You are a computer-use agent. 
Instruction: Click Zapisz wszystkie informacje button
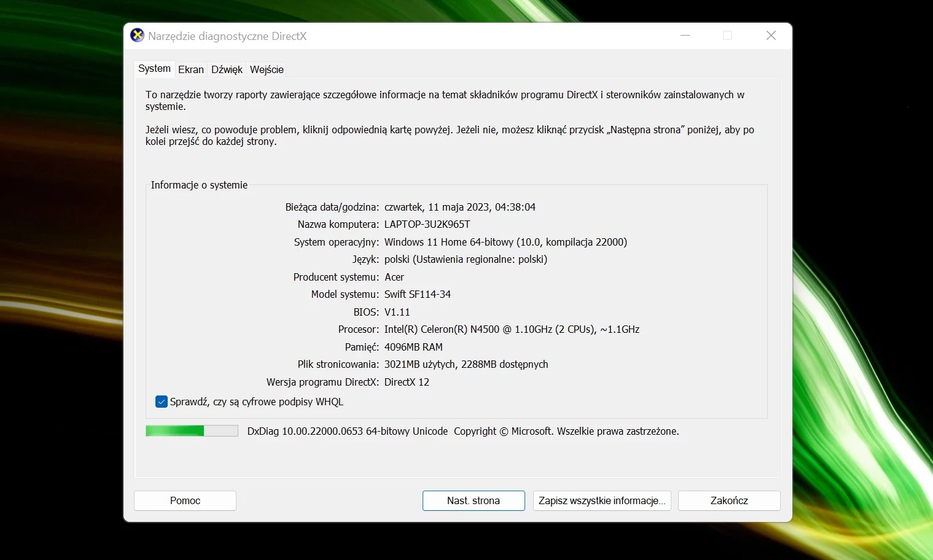(x=602, y=500)
